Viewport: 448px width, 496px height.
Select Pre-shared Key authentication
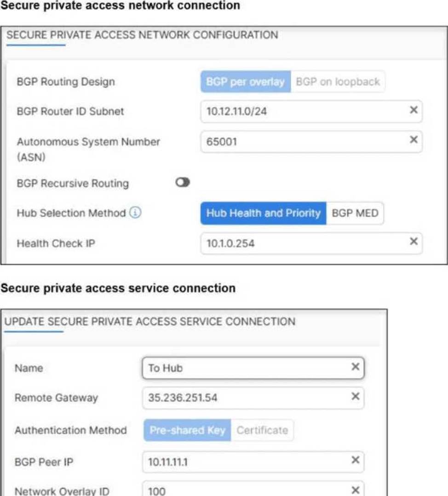tap(187, 430)
